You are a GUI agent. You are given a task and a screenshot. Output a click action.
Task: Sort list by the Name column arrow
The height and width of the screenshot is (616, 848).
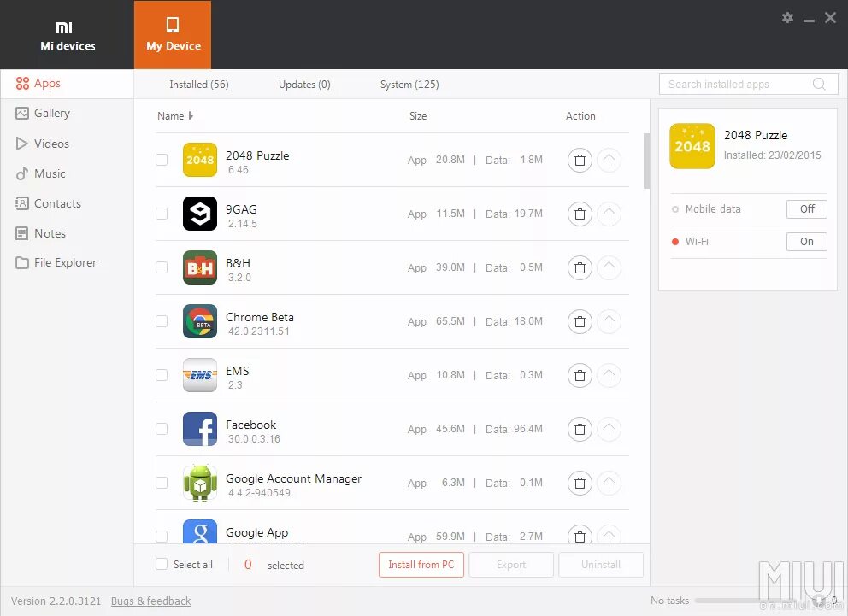click(191, 115)
